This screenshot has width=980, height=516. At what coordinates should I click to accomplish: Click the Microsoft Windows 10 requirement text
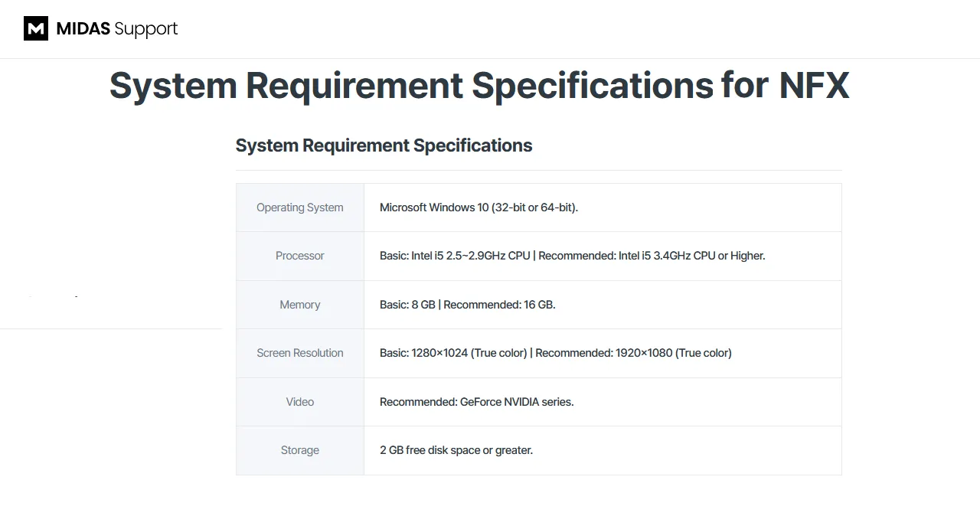479,207
